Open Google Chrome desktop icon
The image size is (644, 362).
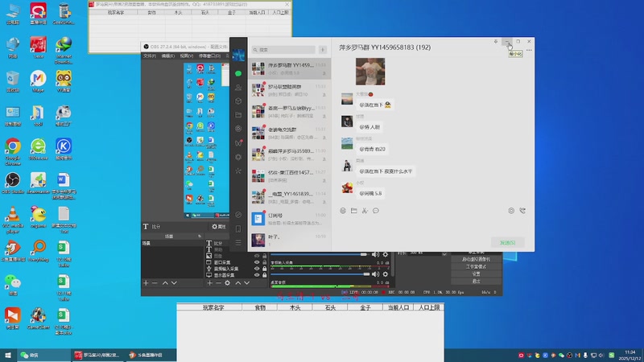(x=13, y=152)
